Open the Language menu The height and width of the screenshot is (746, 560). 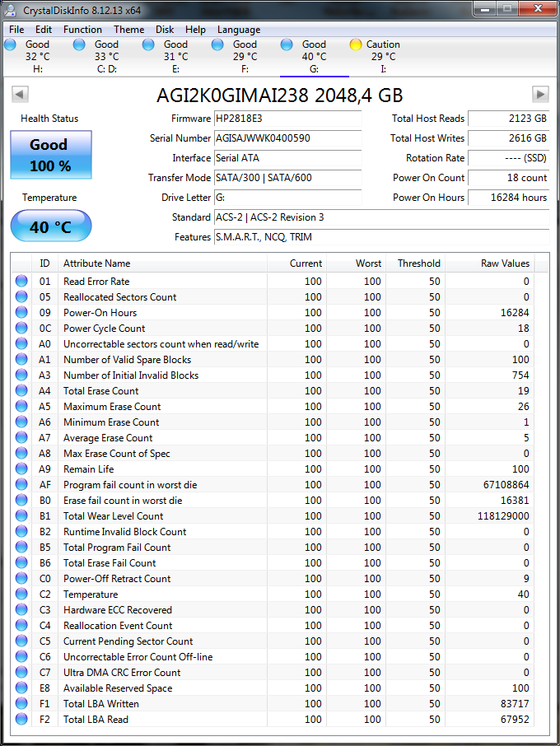pyautogui.click(x=239, y=30)
